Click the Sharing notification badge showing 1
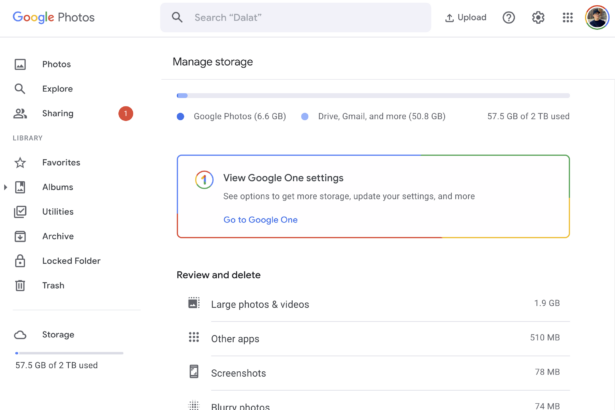This screenshot has width=615, height=410. pos(126,113)
